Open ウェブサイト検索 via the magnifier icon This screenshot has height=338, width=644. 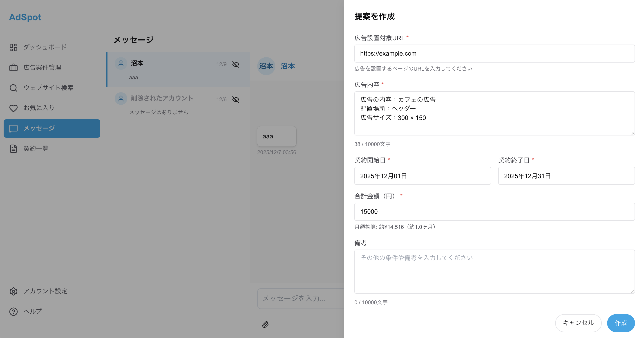[x=13, y=88]
